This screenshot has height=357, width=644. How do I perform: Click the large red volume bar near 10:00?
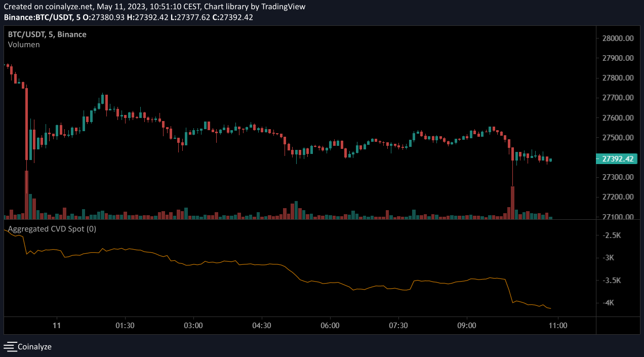coord(512,203)
